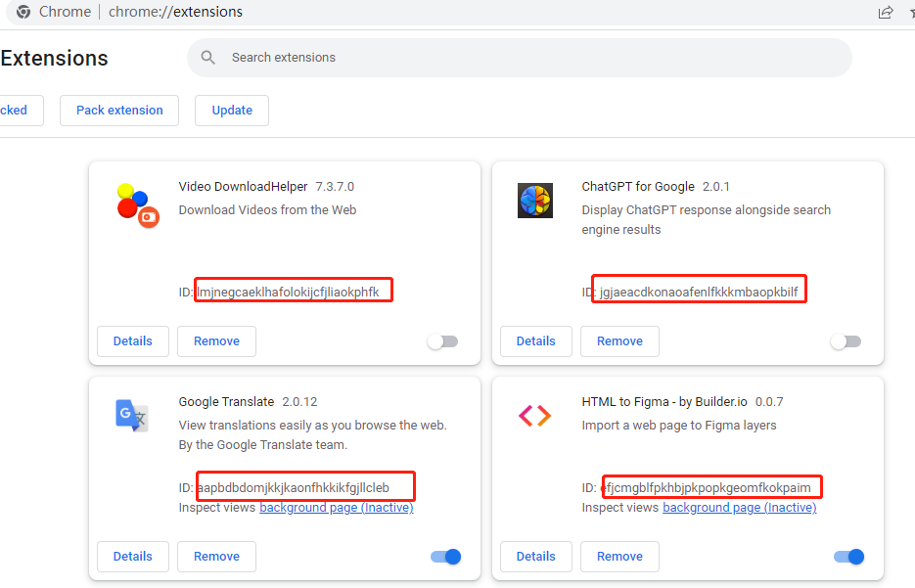
Task: Click the Pack extension button
Action: (x=119, y=111)
